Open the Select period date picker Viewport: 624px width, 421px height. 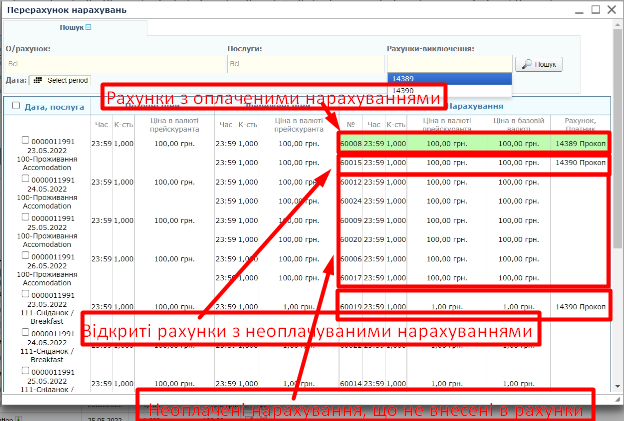tap(62, 80)
